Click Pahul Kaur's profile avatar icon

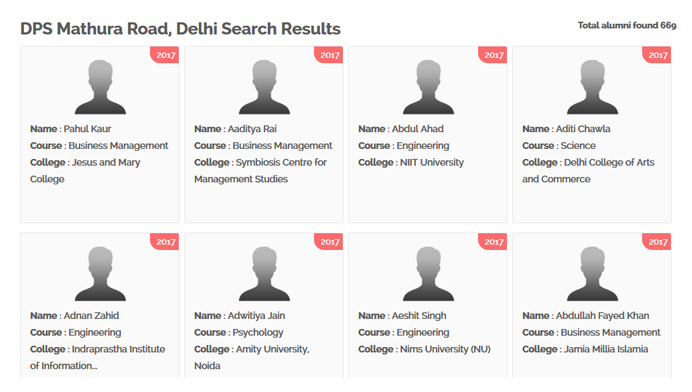pyautogui.click(x=100, y=87)
